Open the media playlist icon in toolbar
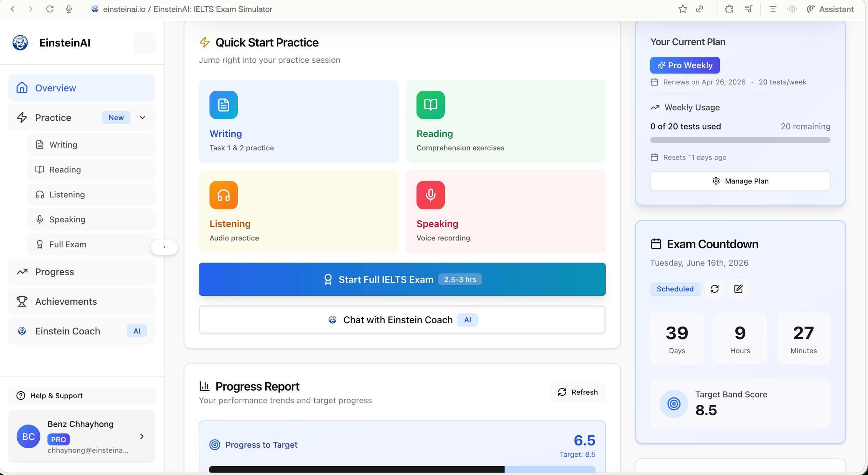The image size is (868, 475). pyautogui.click(x=748, y=9)
